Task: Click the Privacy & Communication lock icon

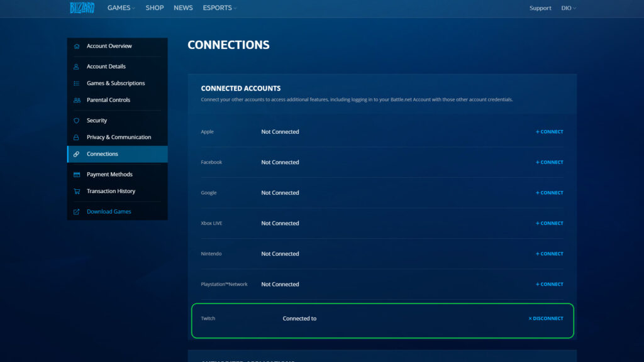Action: [76, 136]
